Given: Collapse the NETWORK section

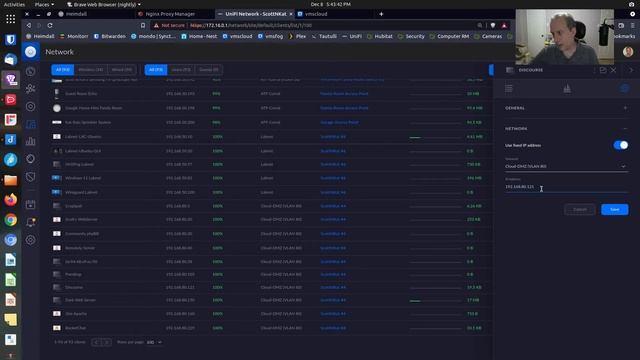Looking at the screenshot, I should (x=625, y=129).
